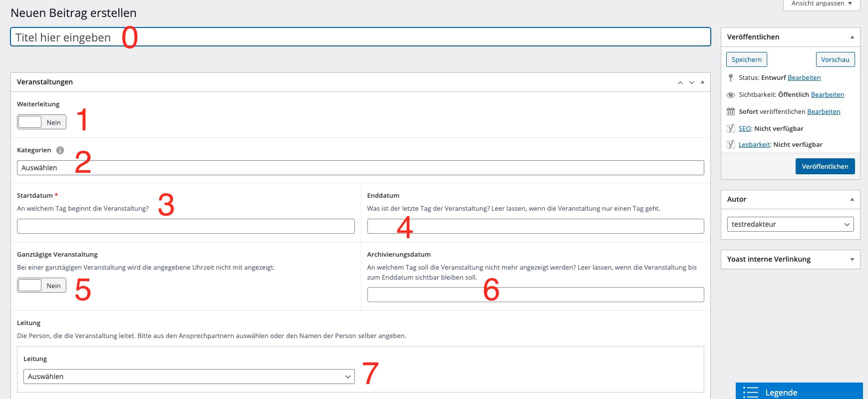The height and width of the screenshot is (399, 868).
Task: Open the Ansicht anpassen tab
Action: 821,4
